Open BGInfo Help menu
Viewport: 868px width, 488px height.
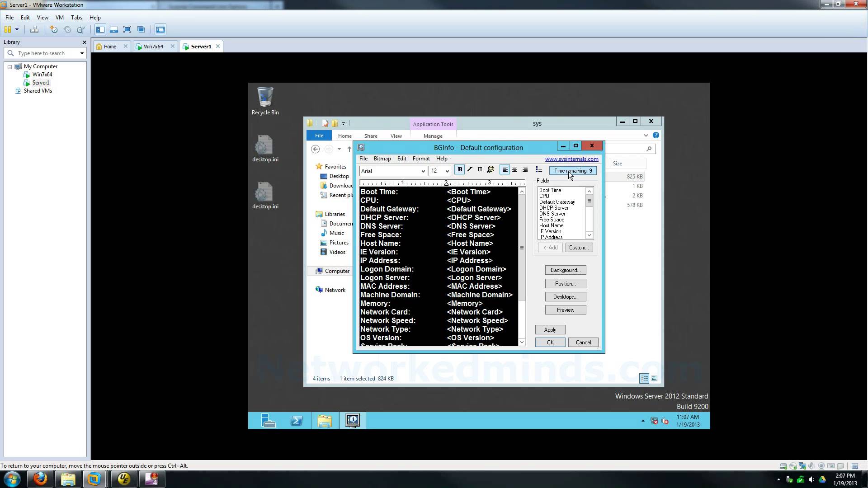coord(442,159)
